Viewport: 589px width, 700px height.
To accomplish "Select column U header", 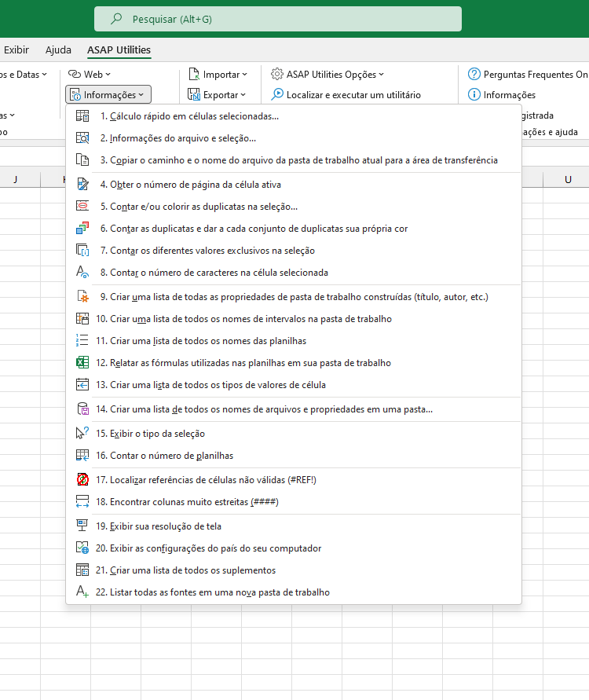I will [568, 179].
